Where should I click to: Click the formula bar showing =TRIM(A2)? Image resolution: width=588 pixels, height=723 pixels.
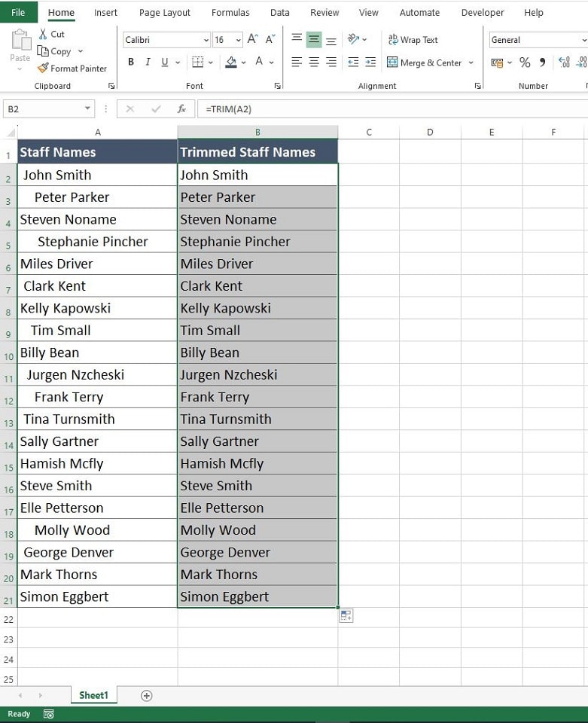coord(392,108)
